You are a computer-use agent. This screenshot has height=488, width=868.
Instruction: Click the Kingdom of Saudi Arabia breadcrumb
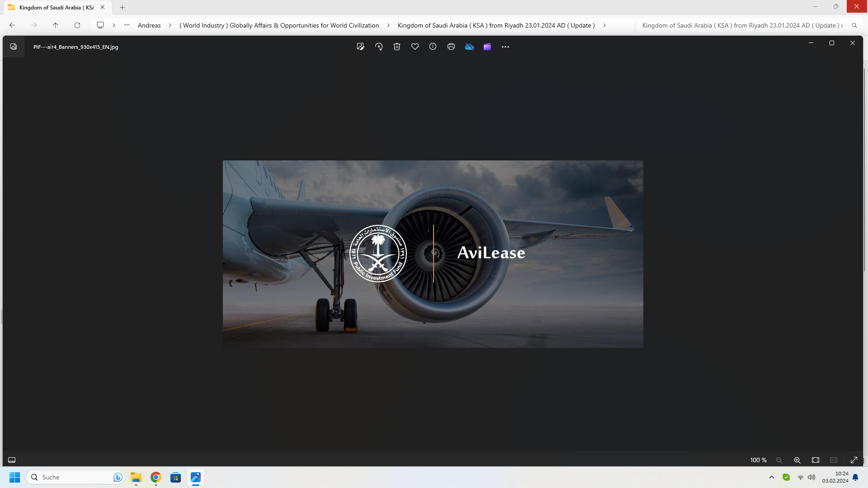[496, 25]
